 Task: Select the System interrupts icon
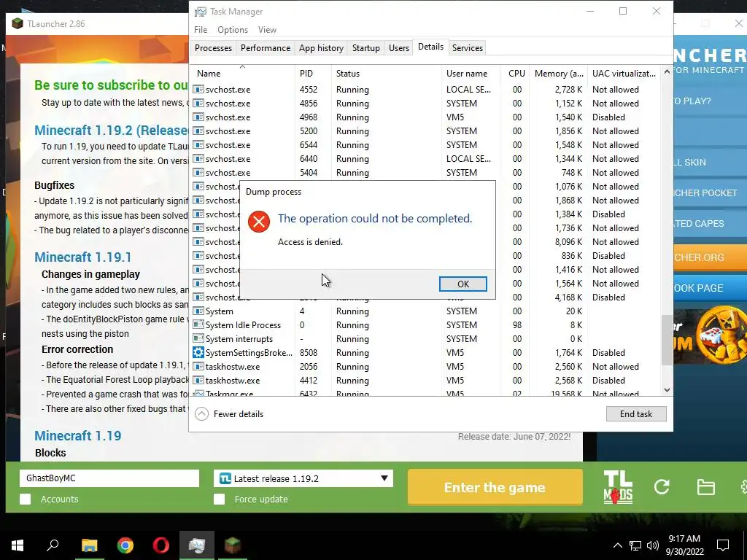[198, 338]
